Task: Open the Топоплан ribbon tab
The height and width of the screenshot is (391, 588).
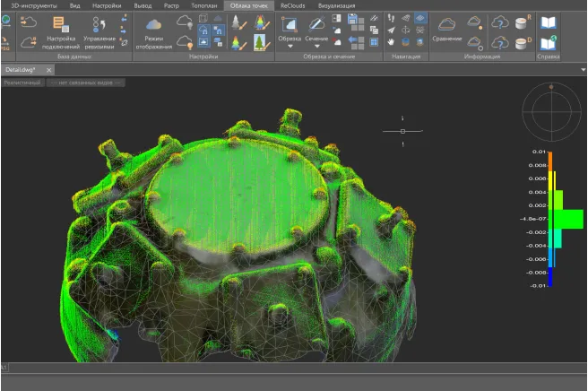Action: tap(203, 5)
